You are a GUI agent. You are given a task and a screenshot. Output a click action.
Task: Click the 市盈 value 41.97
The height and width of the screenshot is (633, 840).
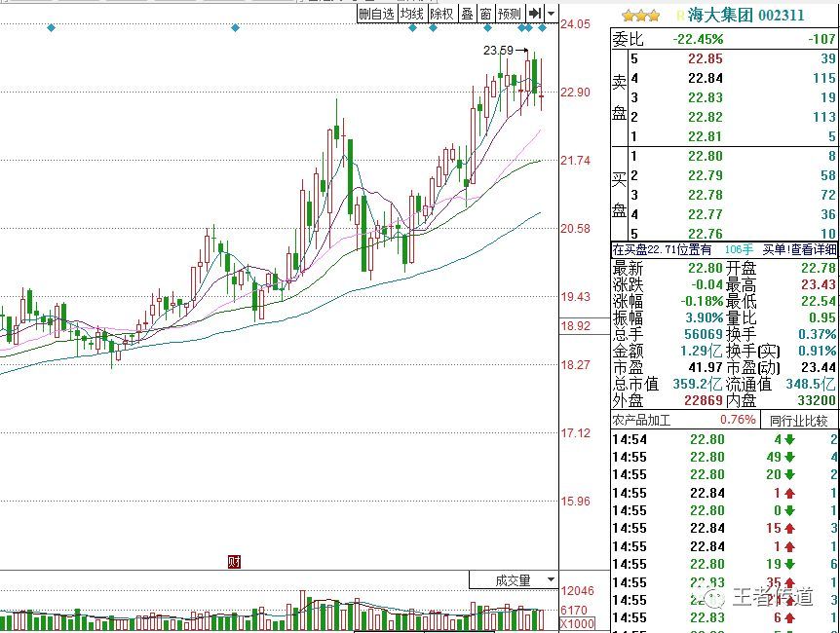pyautogui.click(x=706, y=367)
